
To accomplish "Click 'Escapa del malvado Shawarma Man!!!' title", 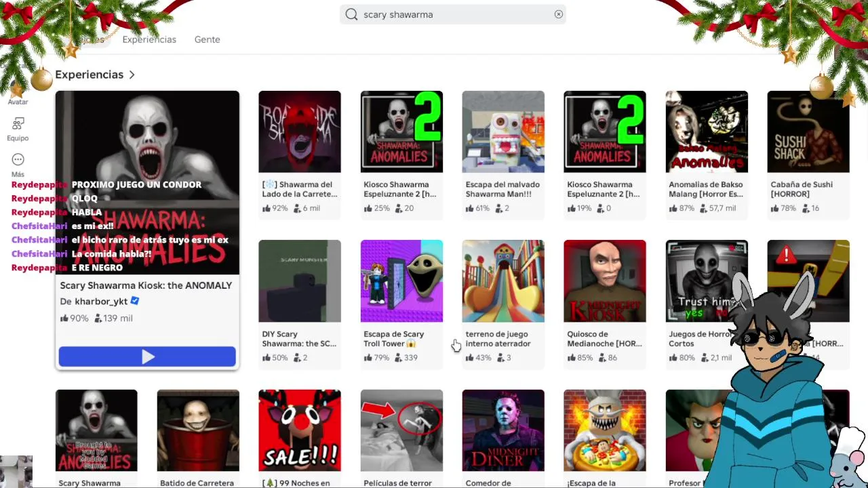I will click(502, 189).
